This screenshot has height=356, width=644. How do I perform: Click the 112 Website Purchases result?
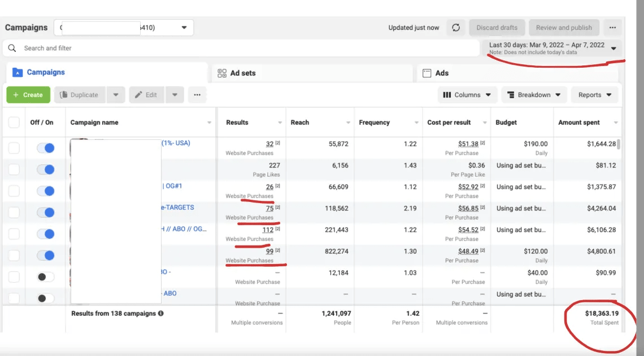[268, 230]
